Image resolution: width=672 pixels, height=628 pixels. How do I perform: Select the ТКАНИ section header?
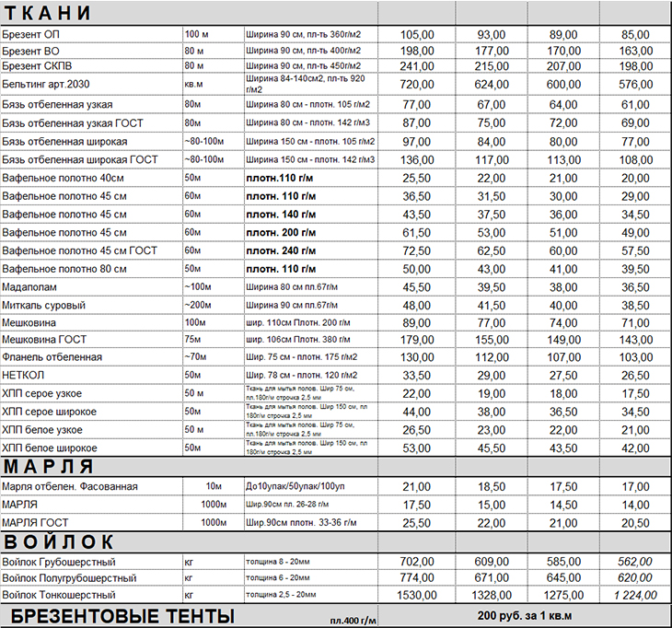tap(48, 13)
